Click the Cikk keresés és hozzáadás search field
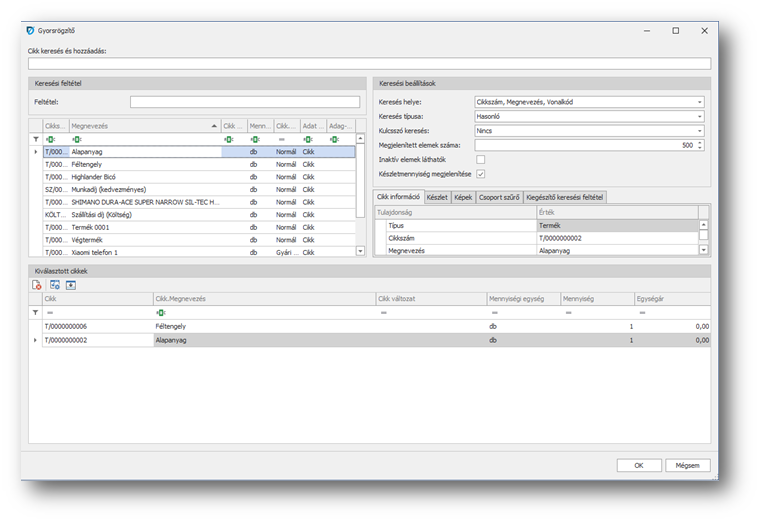The width and height of the screenshot is (761, 523). coord(369,63)
